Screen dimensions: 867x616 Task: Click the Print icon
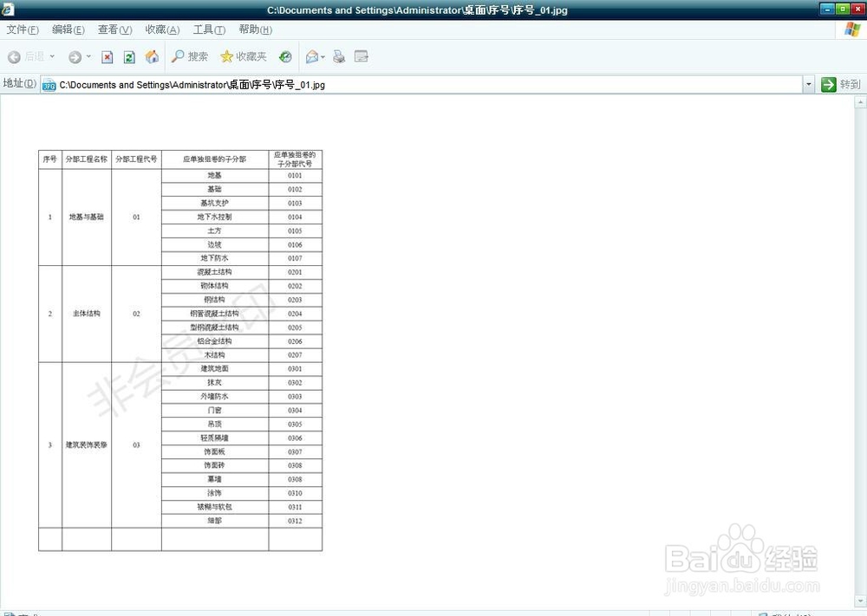click(339, 56)
